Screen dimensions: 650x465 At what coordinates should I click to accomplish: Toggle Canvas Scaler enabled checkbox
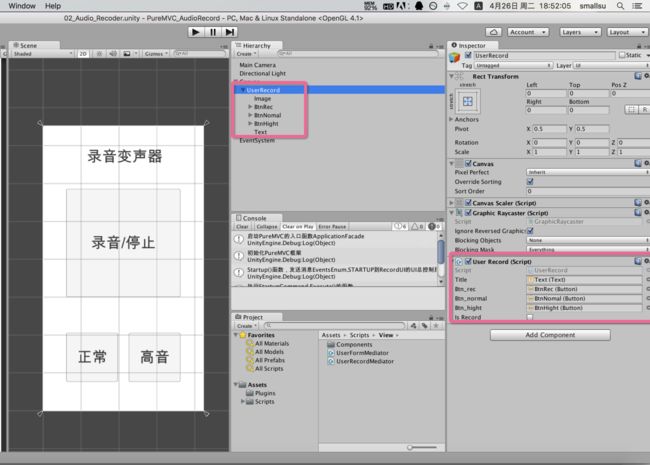(468, 203)
